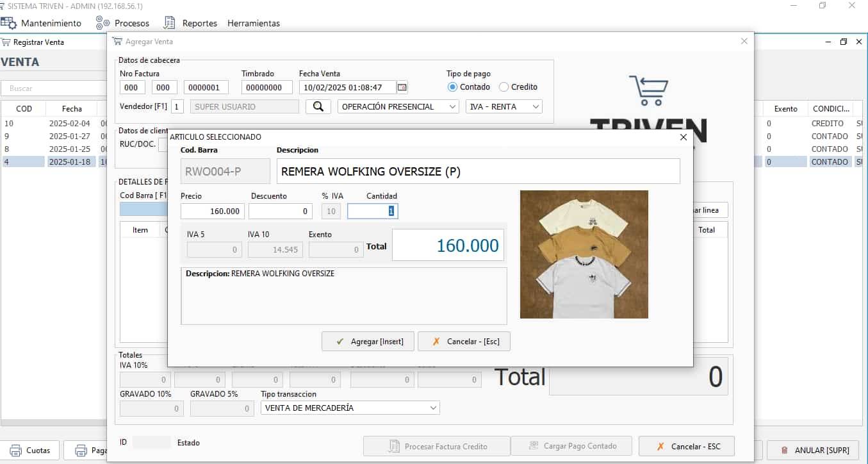Screen dimensions: 868x464
Task: Click the Fecha column header
Action: click(72, 108)
